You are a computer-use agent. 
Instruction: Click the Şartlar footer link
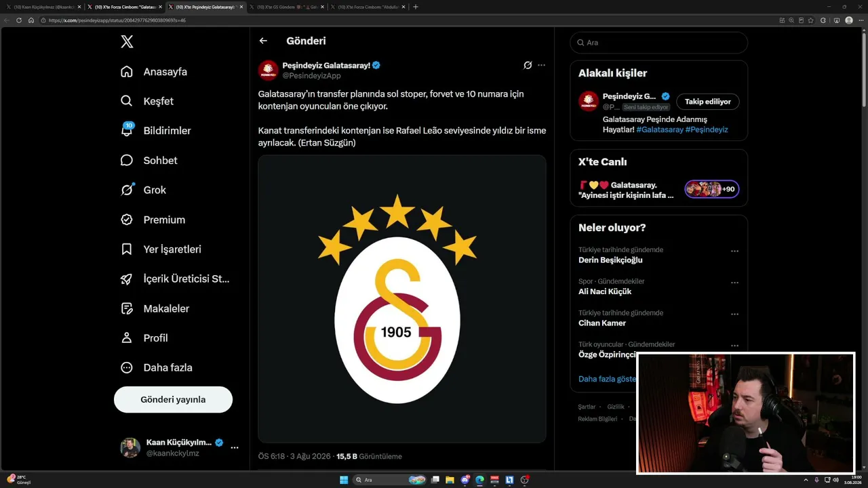[x=587, y=407]
